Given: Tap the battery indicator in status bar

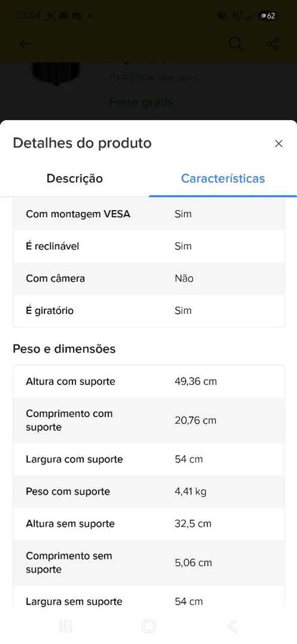Looking at the screenshot, I should (267, 16).
